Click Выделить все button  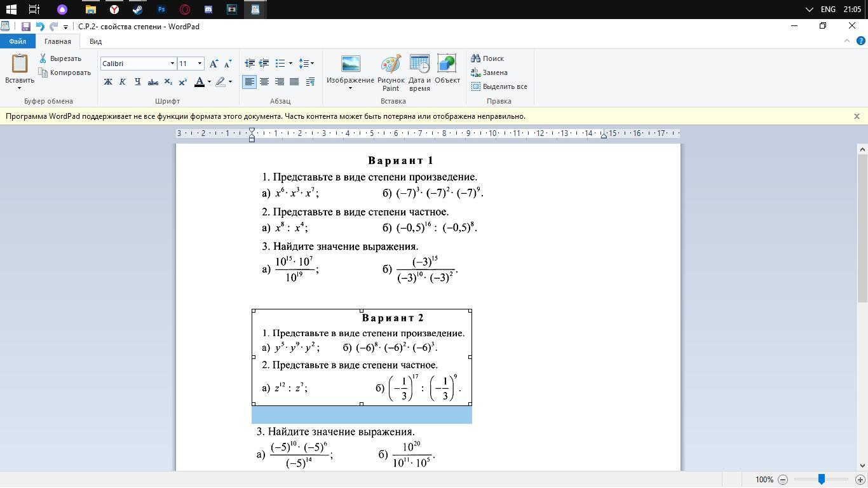pyautogui.click(x=499, y=86)
